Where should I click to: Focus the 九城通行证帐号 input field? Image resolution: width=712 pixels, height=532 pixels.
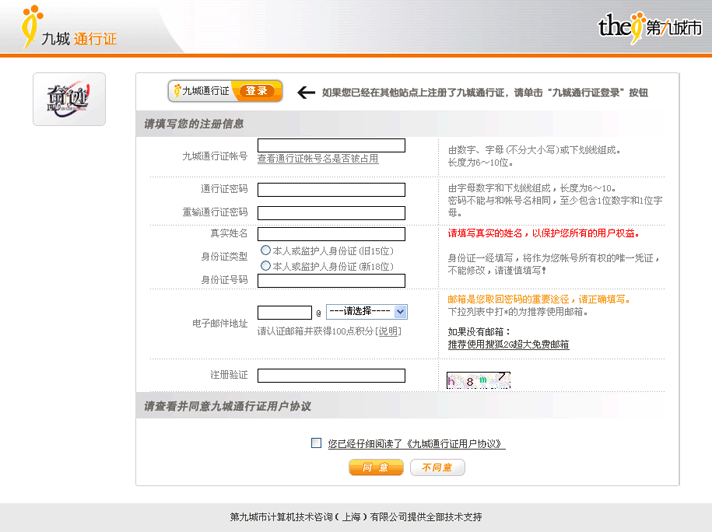point(331,145)
